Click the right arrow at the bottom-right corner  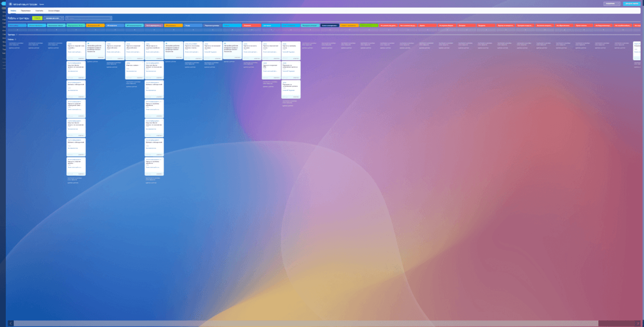[x=638, y=324]
